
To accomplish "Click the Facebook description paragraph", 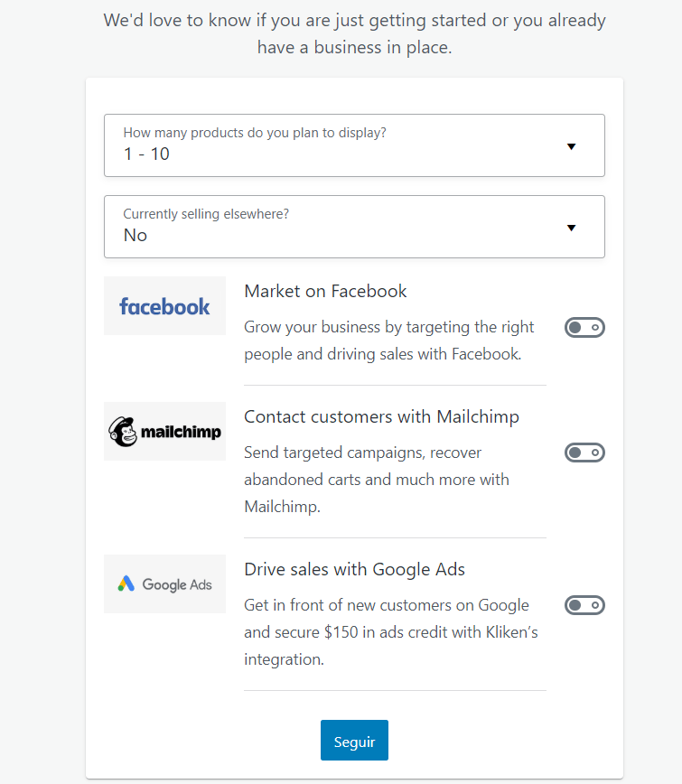I will (389, 341).
